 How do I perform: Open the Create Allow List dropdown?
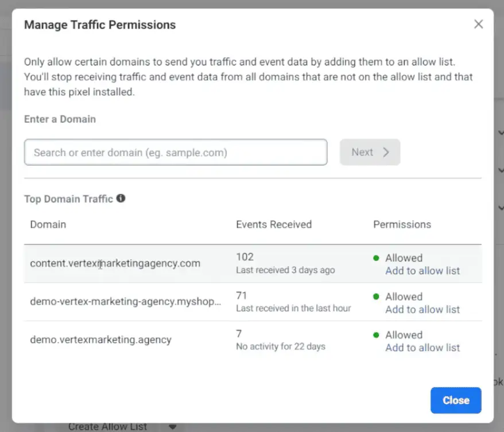click(x=172, y=426)
